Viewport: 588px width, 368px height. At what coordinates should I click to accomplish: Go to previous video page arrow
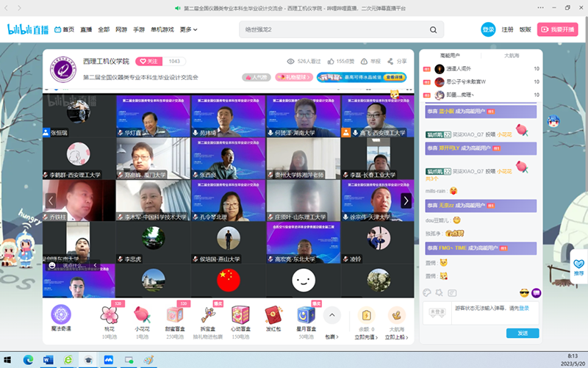point(51,201)
